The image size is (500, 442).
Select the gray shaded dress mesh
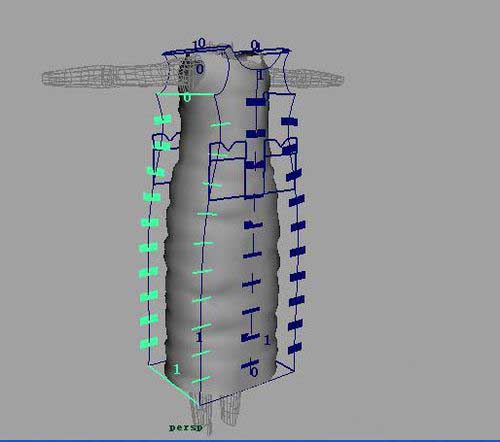tap(222, 220)
